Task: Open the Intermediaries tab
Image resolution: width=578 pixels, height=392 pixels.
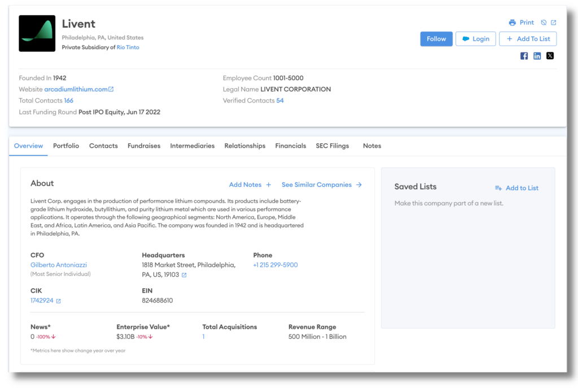Action: [x=192, y=146]
